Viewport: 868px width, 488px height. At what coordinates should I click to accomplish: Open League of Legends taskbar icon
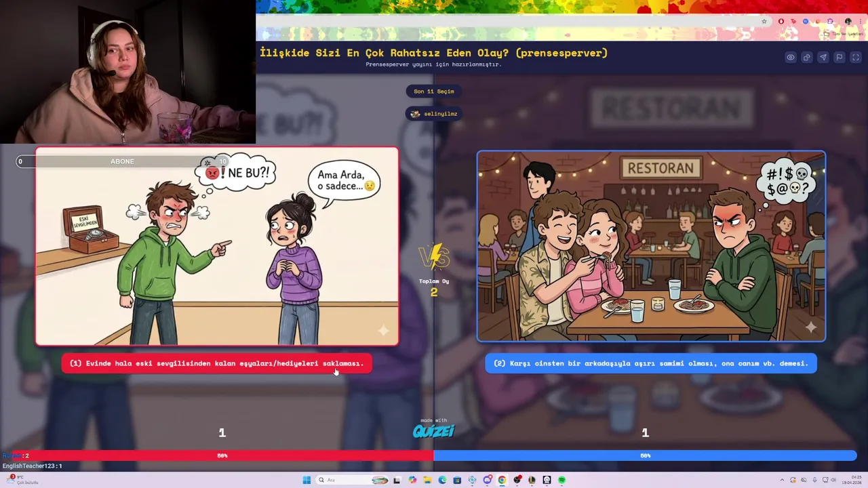pos(532,480)
